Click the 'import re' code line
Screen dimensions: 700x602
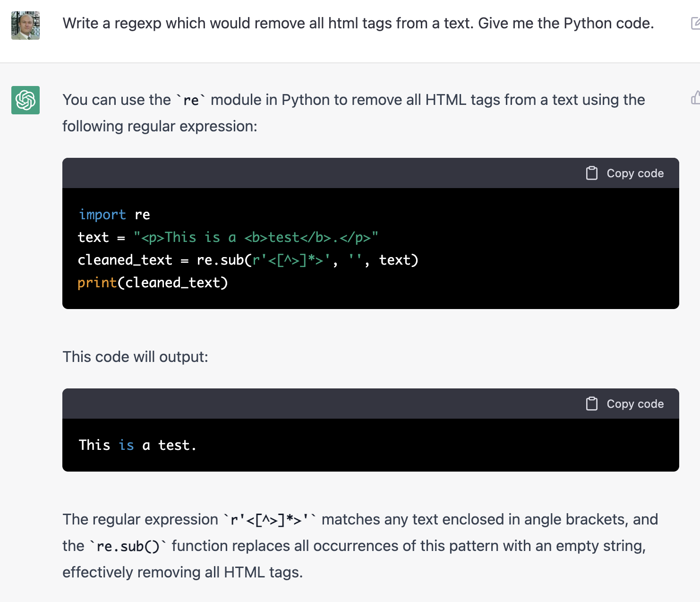pos(114,215)
